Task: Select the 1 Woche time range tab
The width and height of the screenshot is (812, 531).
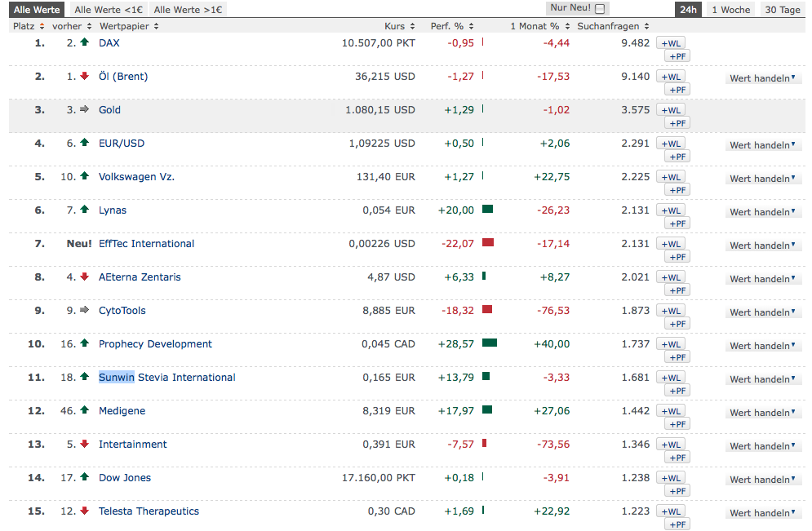Action: pos(730,10)
